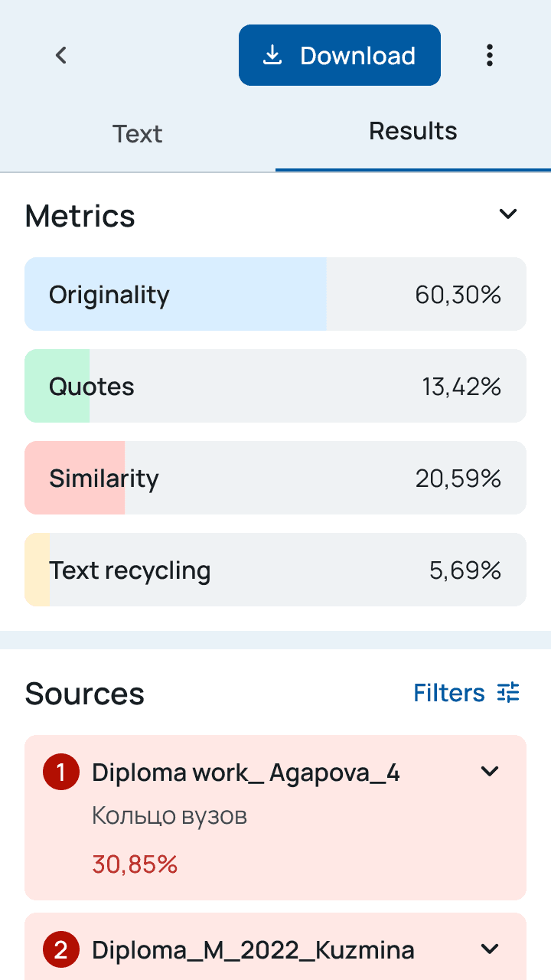551x980 pixels.
Task: Click the Sources heading
Action: click(x=85, y=694)
